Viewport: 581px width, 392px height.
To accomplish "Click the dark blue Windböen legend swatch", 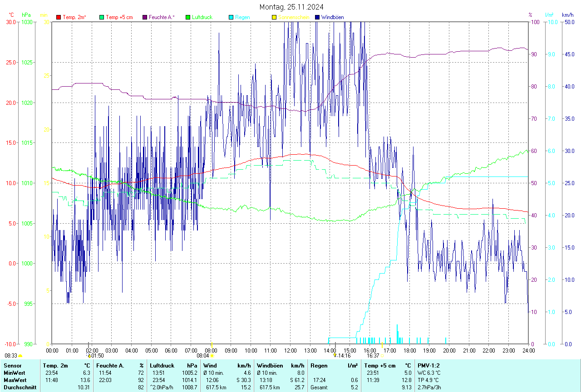I will click(x=317, y=17).
